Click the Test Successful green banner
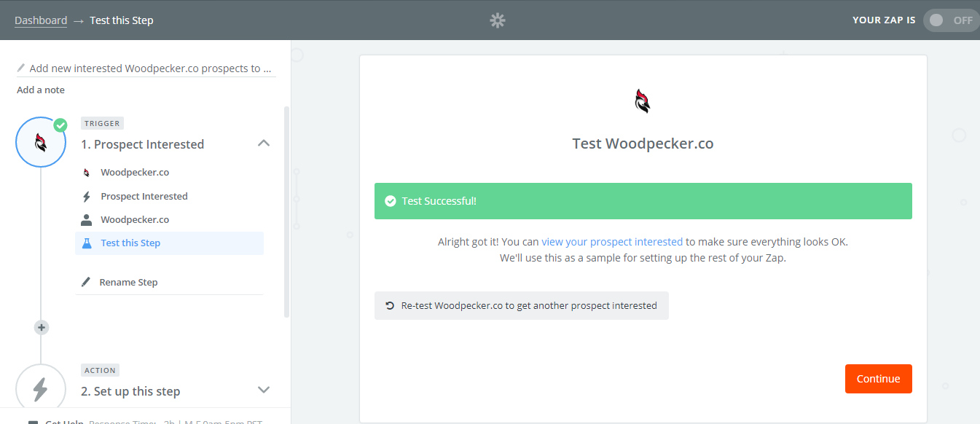 tap(643, 201)
